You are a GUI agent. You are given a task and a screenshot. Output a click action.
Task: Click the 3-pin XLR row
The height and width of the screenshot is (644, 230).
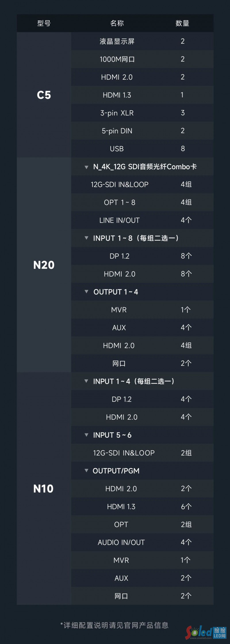tap(117, 113)
